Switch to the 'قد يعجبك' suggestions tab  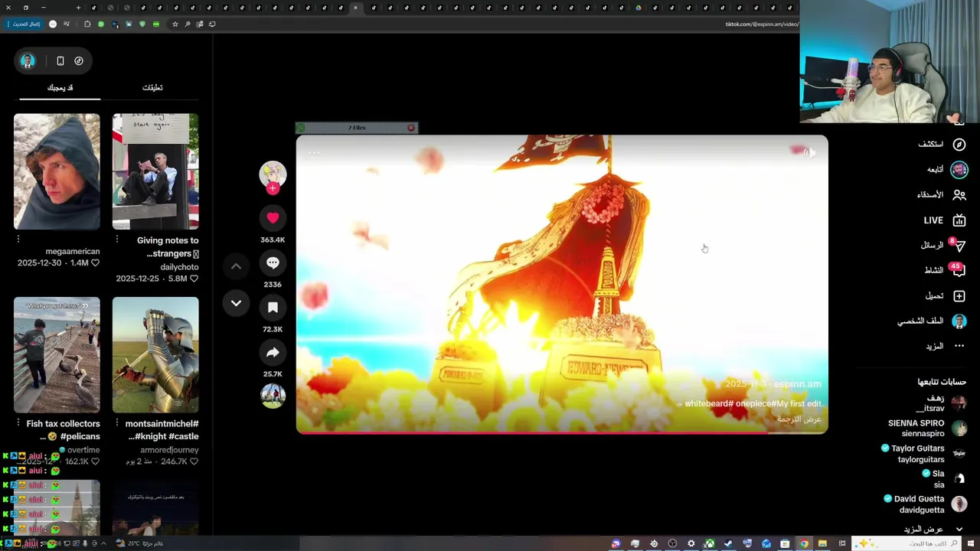pos(60,87)
